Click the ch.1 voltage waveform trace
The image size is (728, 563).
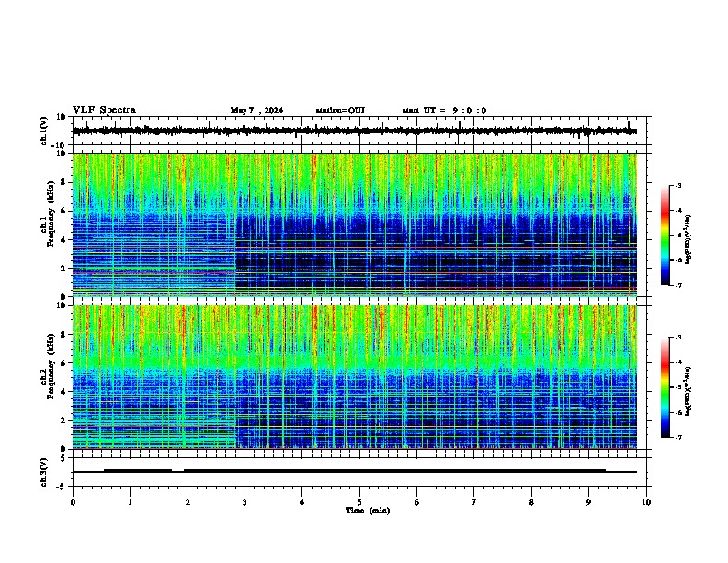pyautogui.click(x=355, y=131)
